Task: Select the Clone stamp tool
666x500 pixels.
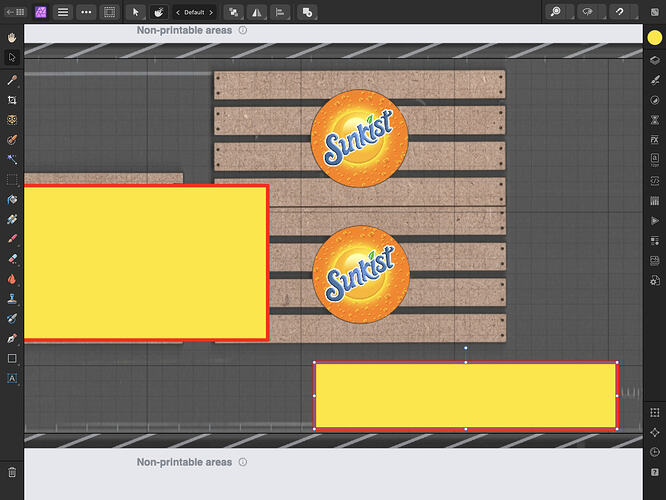Action: [x=12, y=299]
